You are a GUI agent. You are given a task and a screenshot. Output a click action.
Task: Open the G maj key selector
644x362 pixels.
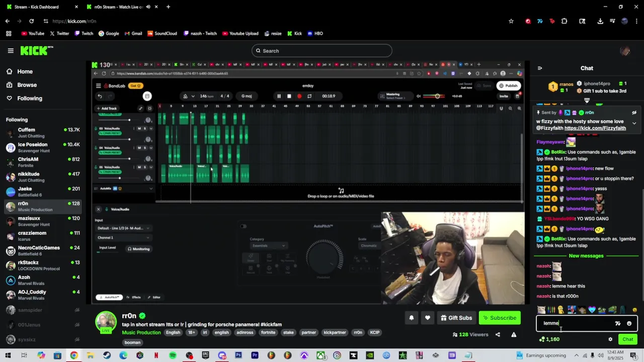point(247,96)
